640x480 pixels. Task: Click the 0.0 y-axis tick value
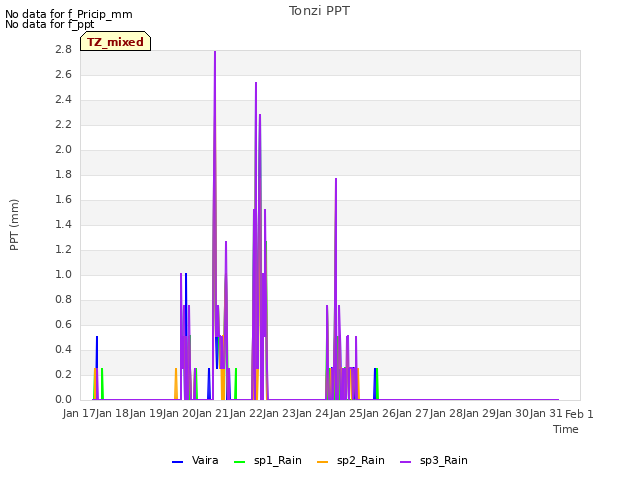click(63, 400)
